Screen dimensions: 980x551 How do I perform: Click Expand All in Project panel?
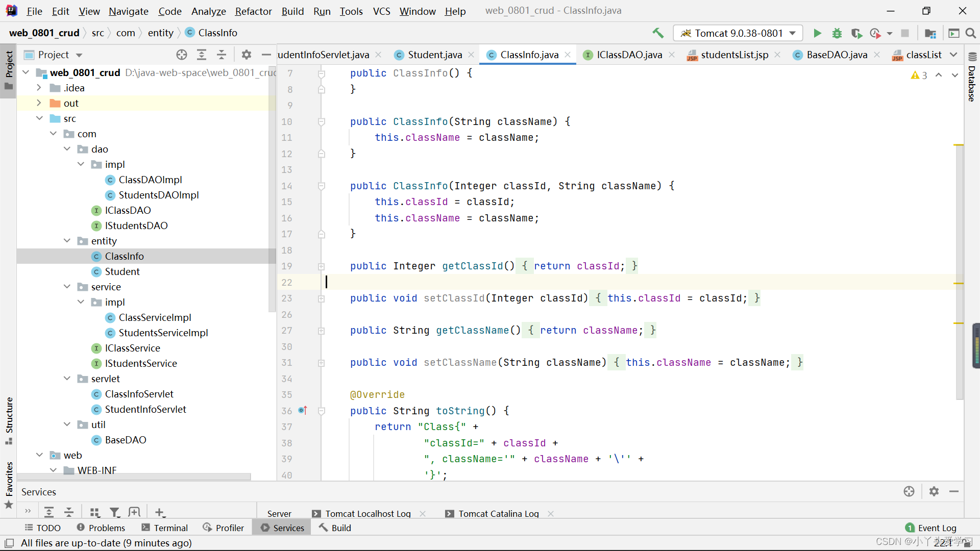click(x=202, y=55)
